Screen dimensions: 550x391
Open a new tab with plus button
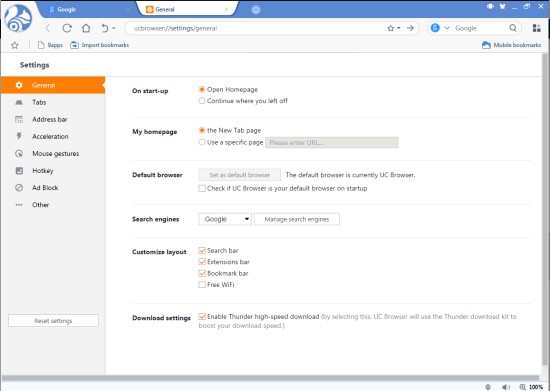256,10
